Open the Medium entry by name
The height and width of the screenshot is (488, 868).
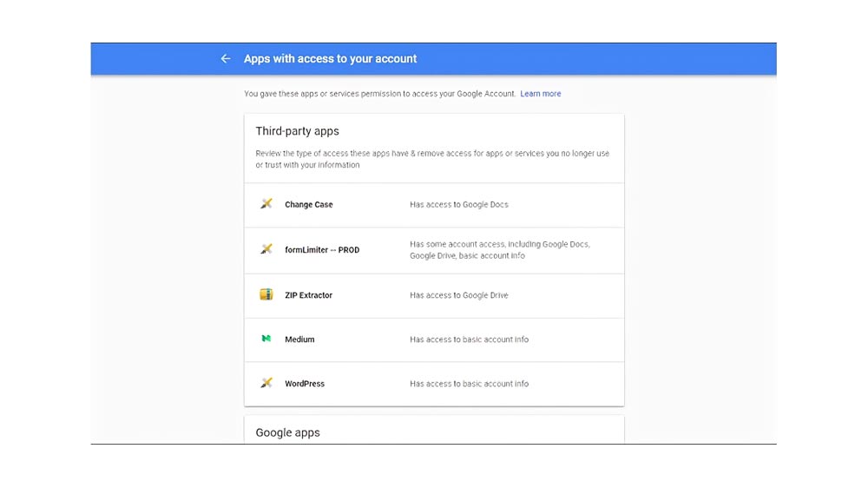point(299,340)
